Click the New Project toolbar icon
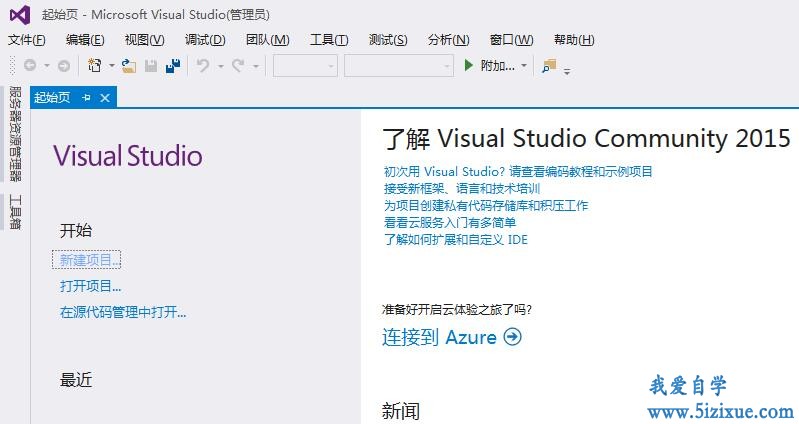The height and width of the screenshot is (424, 799). [x=94, y=65]
